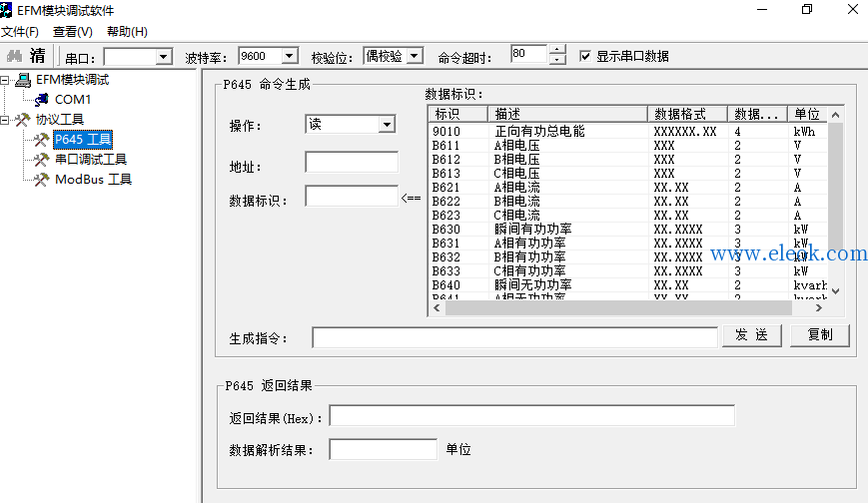Click the 数据解析结果 field
868x503 pixels.
pos(384,449)
